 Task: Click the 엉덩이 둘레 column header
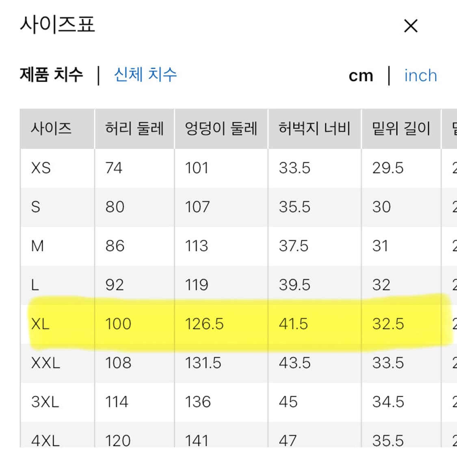pos(221,128)
